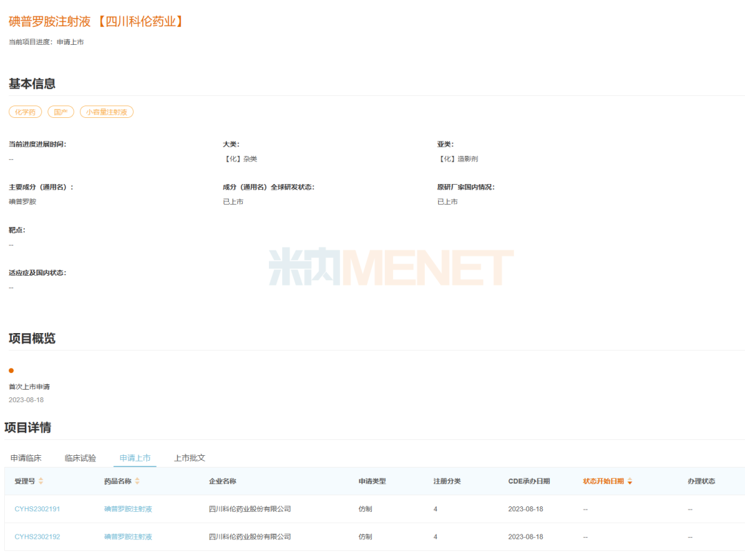Open 碘普罗胺注射液 link in CYHS2302192 row

pyautogui.click(x=128, y=537)
